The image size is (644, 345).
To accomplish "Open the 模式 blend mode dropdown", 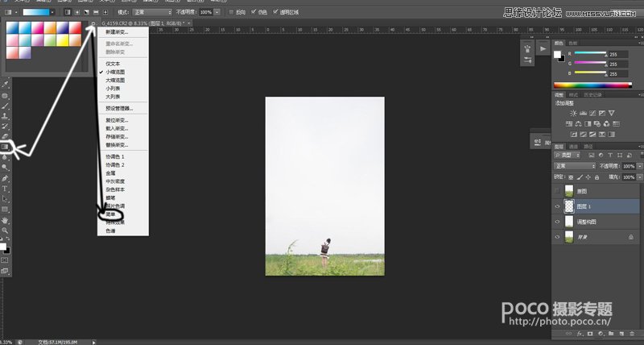I will coord(152,12).
